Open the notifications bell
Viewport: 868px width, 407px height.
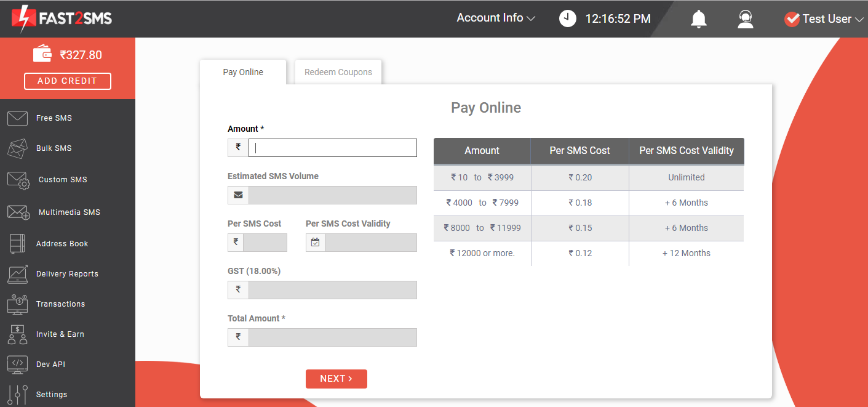(698, 19)
